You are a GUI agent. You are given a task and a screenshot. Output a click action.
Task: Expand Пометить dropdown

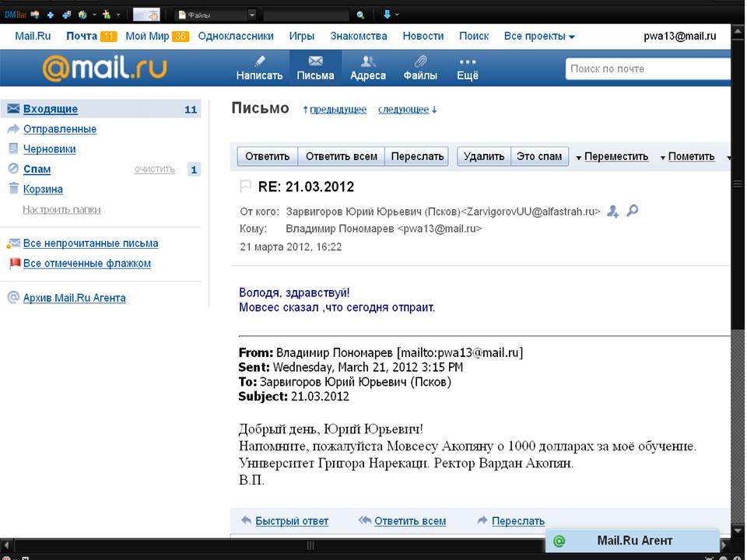coord(687,156)
